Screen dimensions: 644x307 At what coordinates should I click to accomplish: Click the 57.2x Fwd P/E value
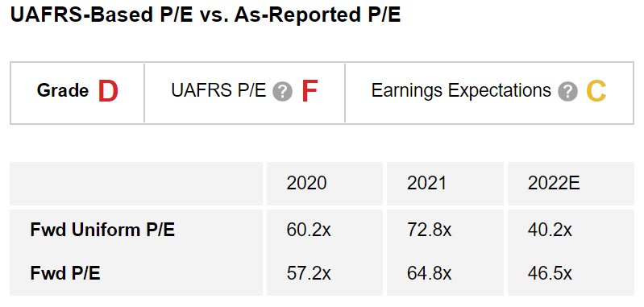(309, 273)
